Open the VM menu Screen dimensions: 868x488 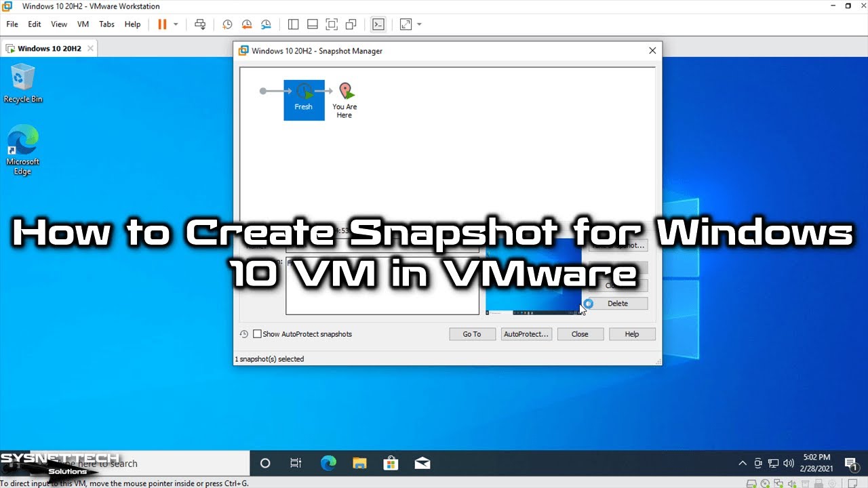point(83,24)
